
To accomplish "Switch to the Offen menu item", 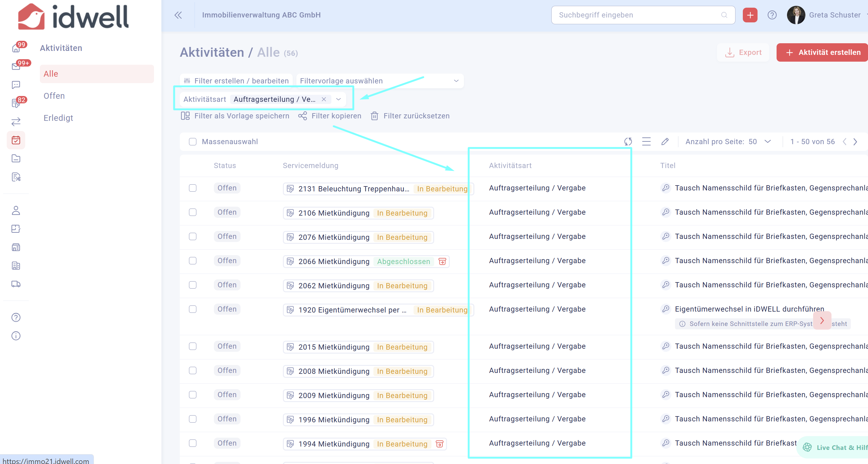I will pyautogui.click(x=54, y=96).
